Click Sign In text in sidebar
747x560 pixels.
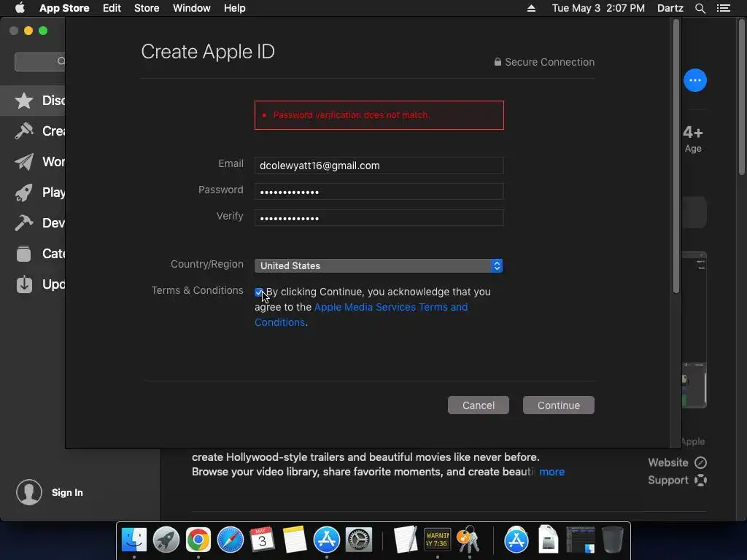tap(67, 492)
